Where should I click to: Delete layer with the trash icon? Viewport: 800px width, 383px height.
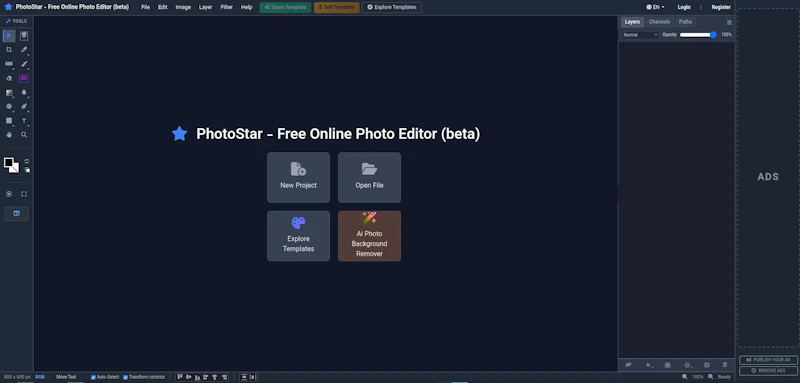[x=725, y=365]
